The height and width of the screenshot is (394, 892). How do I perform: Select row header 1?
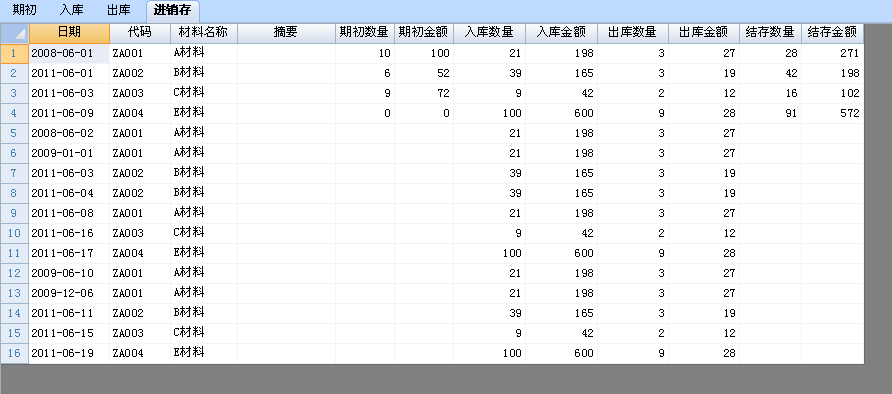(15, 53)
